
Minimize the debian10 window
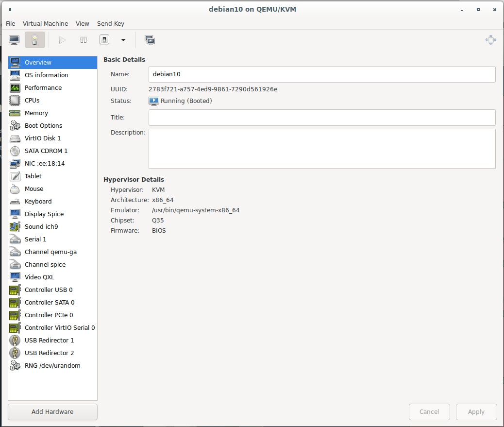point(462,10)
